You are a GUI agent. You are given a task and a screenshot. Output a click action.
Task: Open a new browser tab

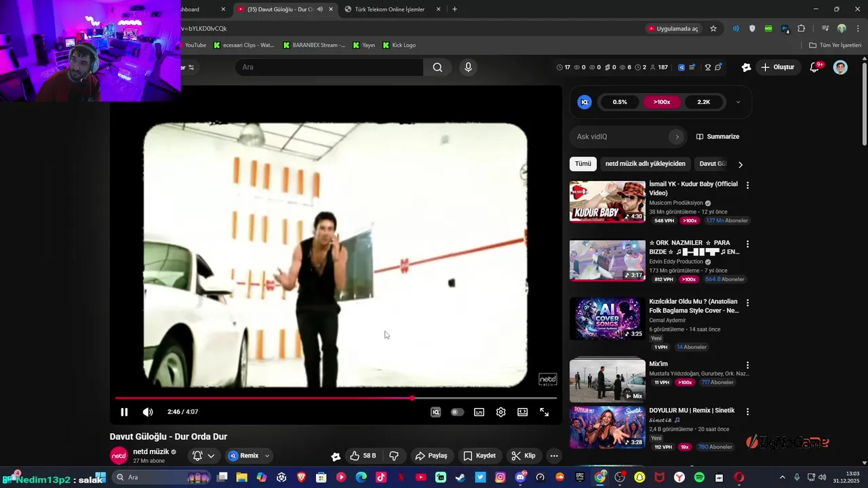coord(454,9)
